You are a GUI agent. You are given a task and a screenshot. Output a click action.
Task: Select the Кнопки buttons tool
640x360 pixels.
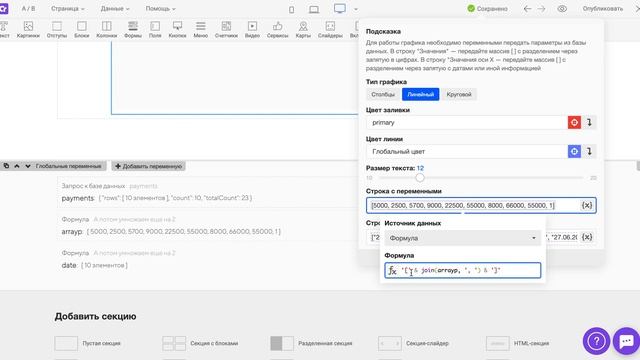coord(178,29)
